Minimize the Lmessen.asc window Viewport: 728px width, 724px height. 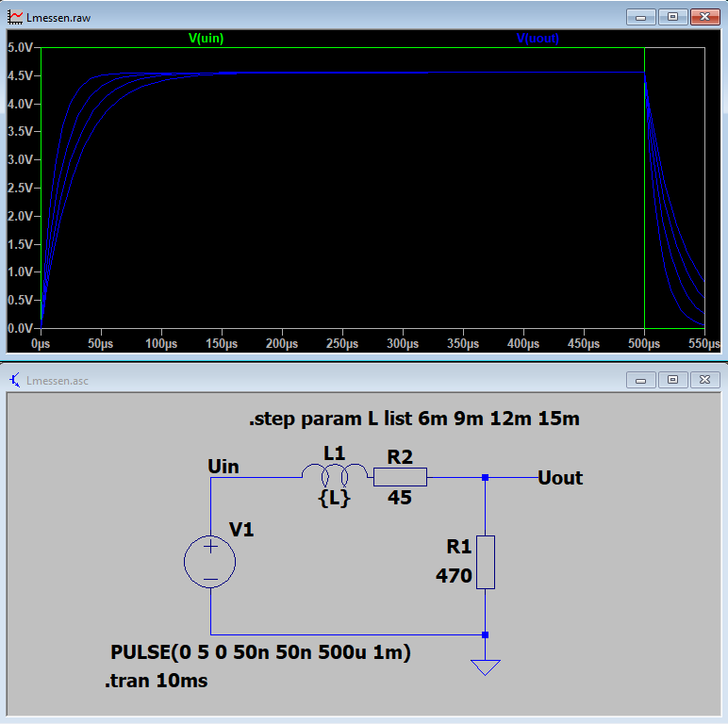640,380
